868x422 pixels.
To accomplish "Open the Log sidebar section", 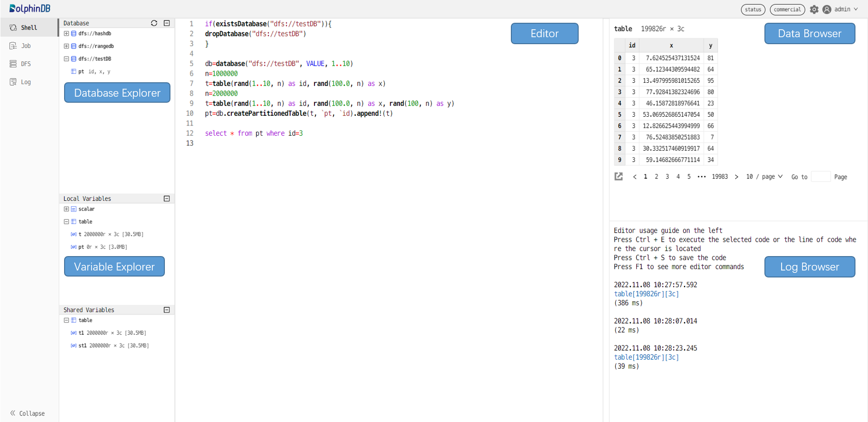I will (26, 82).
